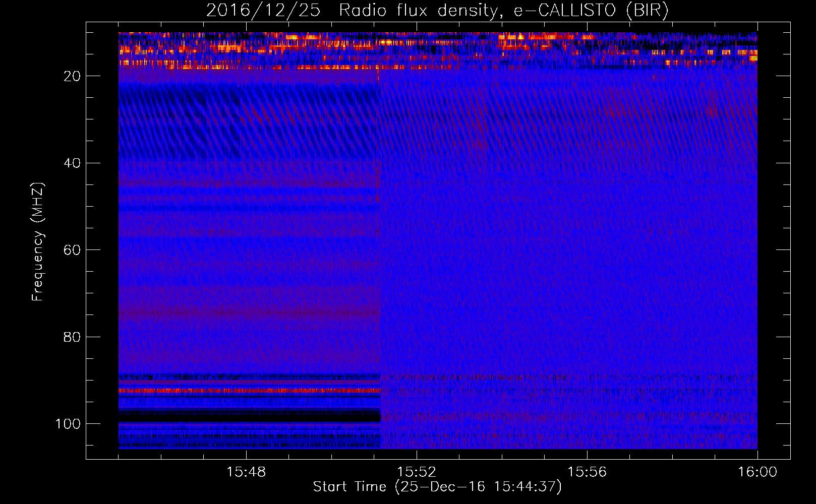Click the '15:48' time tick label
This screenshot has height=504, width=816.
point(246,472)
